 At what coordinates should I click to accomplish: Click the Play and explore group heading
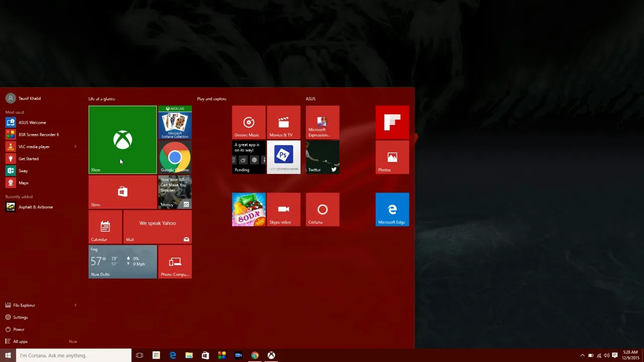[212, 99]
